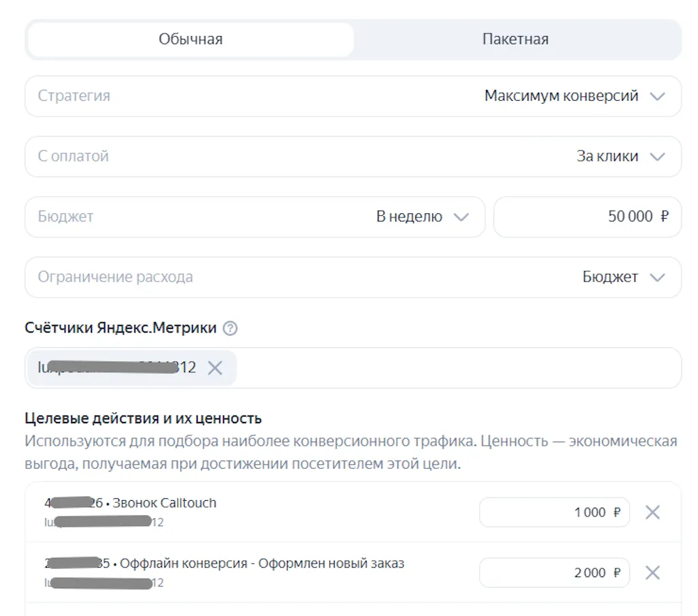Click chevron in Ограничение расхода row
The width and height of the screenshot is (698, 616).
[657, 277]
